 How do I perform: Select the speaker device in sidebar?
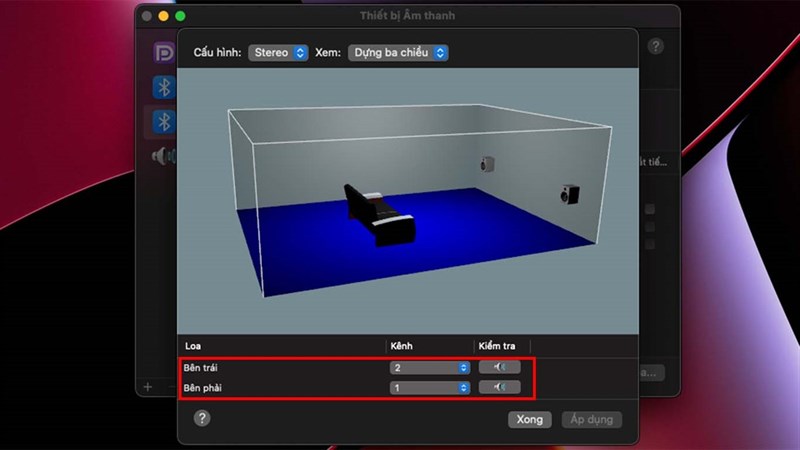(x=164, y=156)
